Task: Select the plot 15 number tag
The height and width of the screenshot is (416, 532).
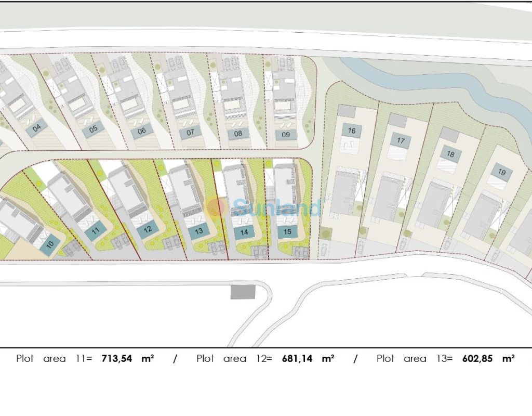Action: (288, 232)
